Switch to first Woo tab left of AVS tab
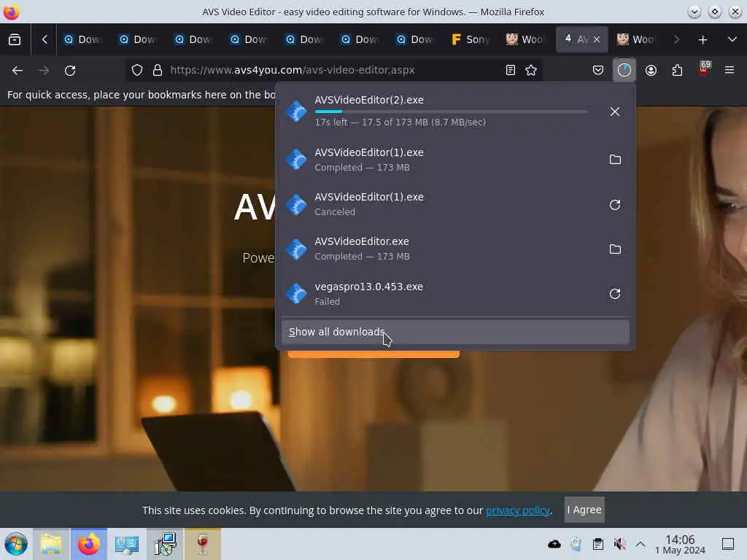The height and width of the screenshot is (560, 747). coord(525,39)
